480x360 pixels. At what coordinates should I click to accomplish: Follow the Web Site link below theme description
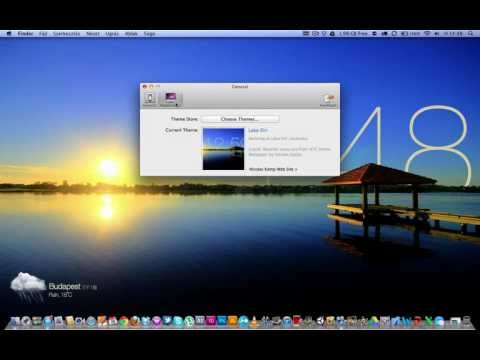pos(273,169)
